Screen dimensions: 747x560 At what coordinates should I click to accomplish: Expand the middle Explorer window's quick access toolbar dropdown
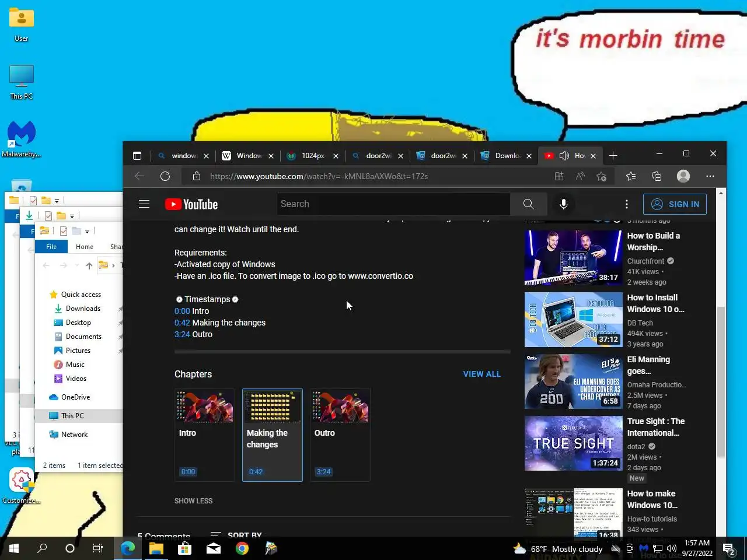(72, 216)
